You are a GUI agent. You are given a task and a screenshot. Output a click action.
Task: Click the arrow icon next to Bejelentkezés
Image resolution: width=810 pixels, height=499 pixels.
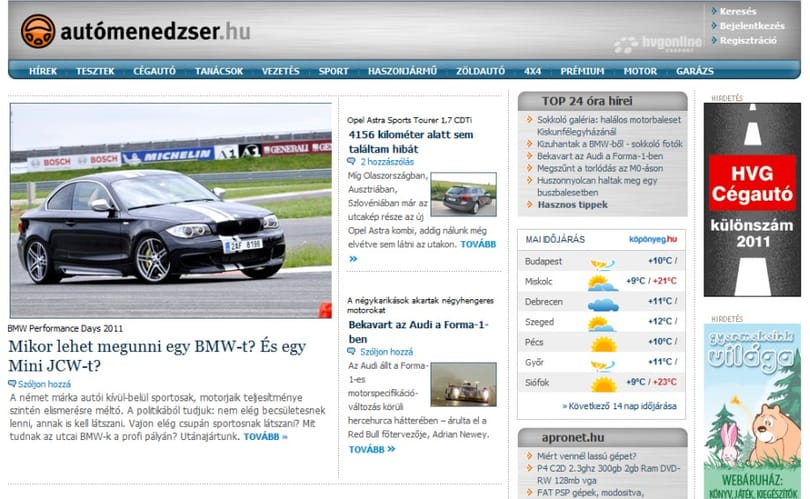[x=714, y=25]
